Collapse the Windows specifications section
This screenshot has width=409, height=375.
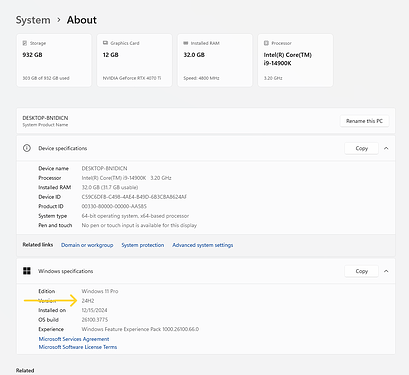(x=386, y=271)
